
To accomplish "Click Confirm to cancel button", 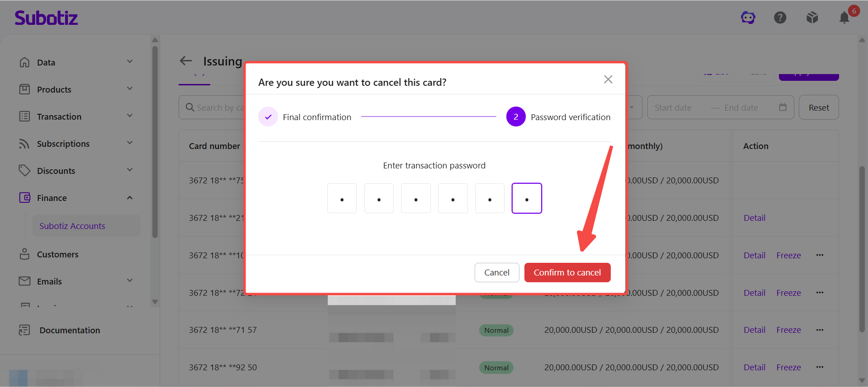I will tap(567, 272).
